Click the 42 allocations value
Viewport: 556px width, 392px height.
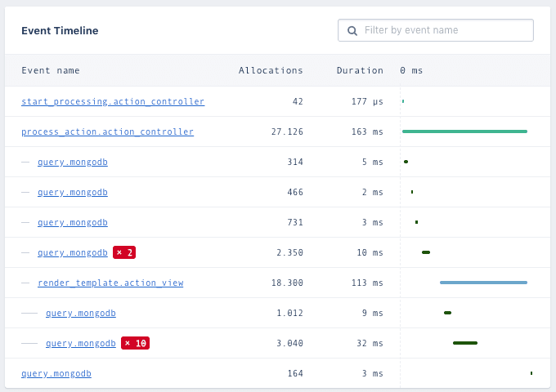[298, 101]
